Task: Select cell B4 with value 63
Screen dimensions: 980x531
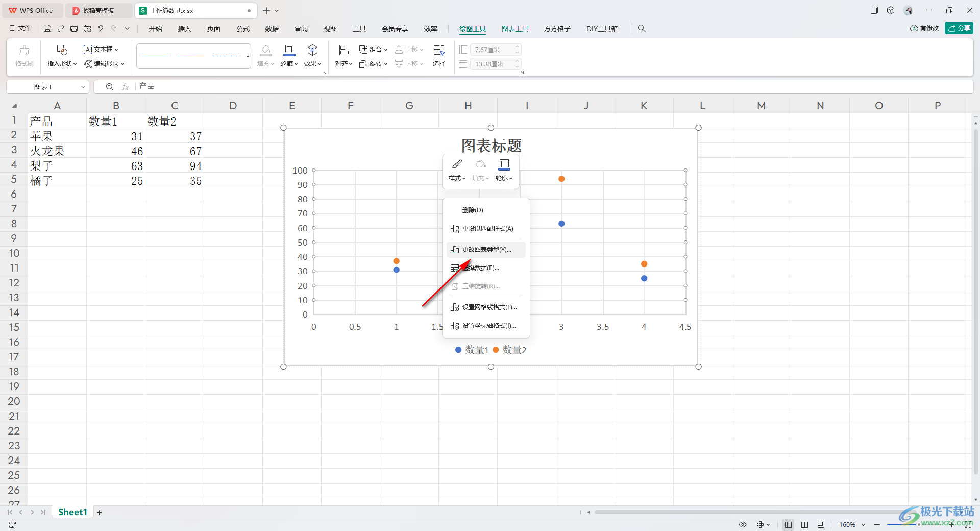Action: (x=116, y=166)
